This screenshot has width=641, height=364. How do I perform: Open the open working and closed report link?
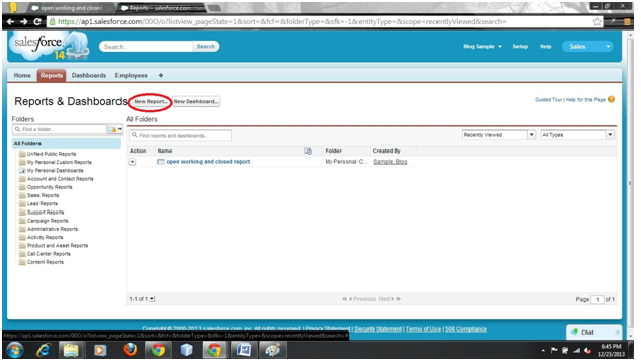tap(208, 162)
